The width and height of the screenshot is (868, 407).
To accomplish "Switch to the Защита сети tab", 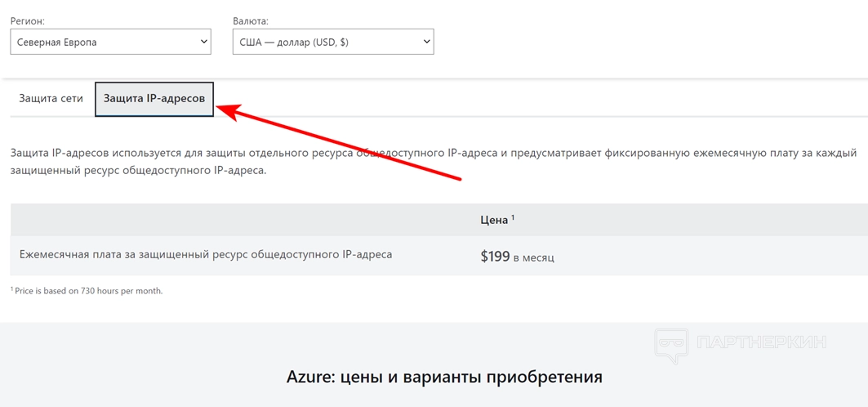I will pyautogui.click(x=51, y=99).
